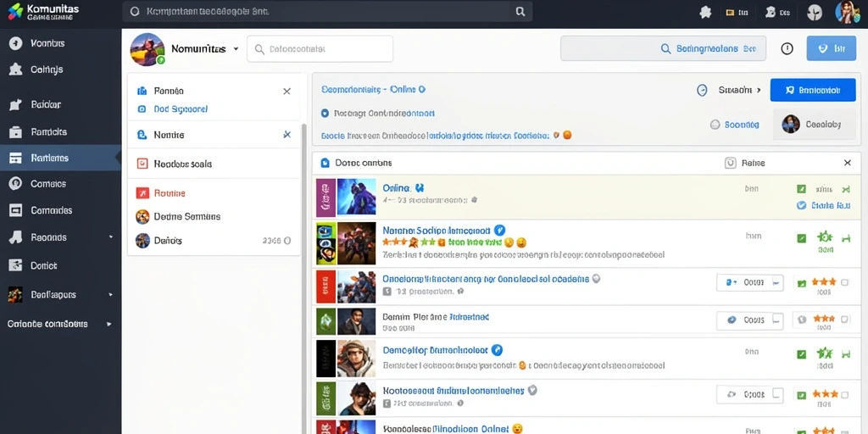868x434 pixels.
Task: Click the "Calnigs" sidebar icon
Action: coord(15,70)
